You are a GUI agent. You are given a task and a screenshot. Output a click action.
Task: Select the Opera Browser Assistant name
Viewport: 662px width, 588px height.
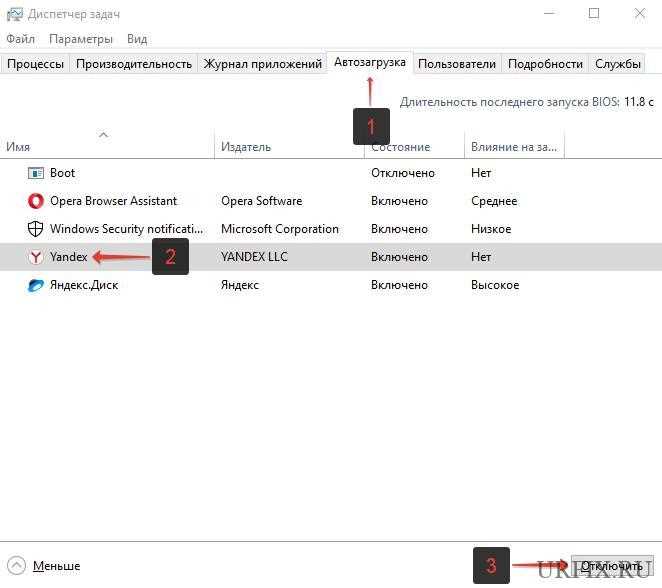tap(113, 201)
